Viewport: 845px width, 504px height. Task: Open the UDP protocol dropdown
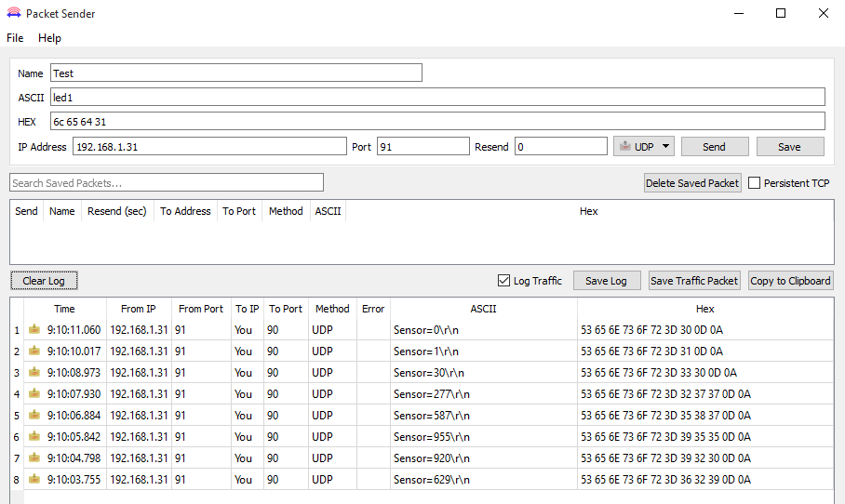643,147
